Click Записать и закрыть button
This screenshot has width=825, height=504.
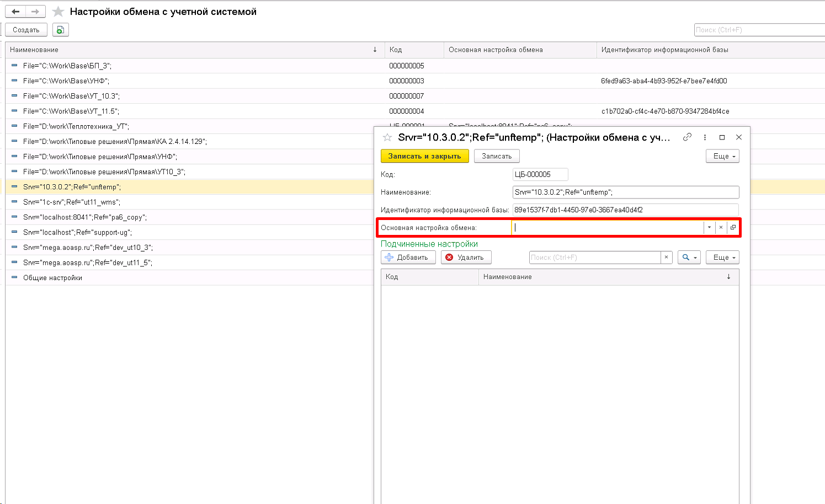424,156
